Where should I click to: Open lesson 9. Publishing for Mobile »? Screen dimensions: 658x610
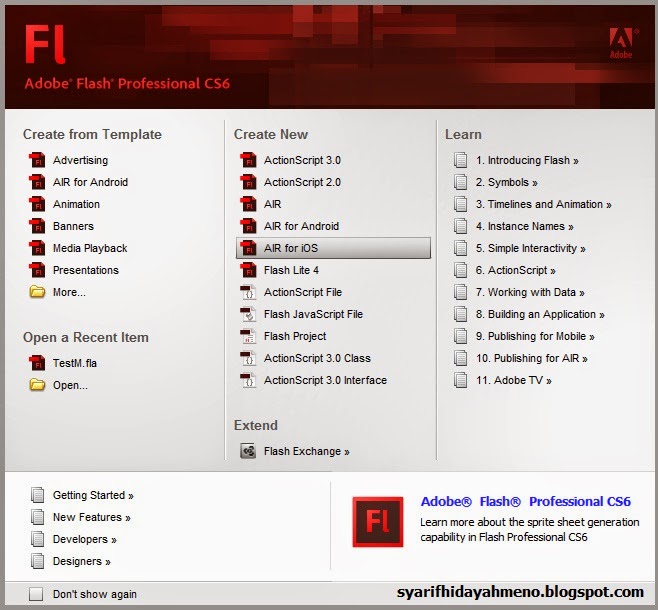[x=535, y=336]
